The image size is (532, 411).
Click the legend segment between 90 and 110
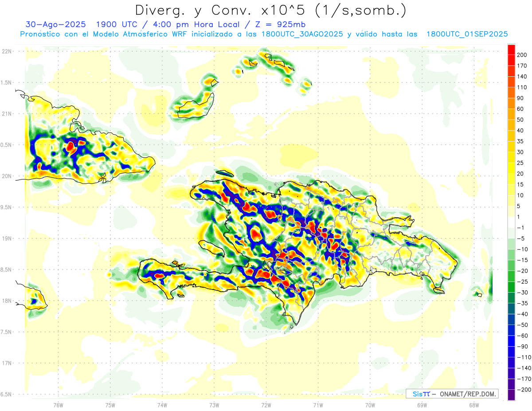pyautogui.click(x=511, y=93)
